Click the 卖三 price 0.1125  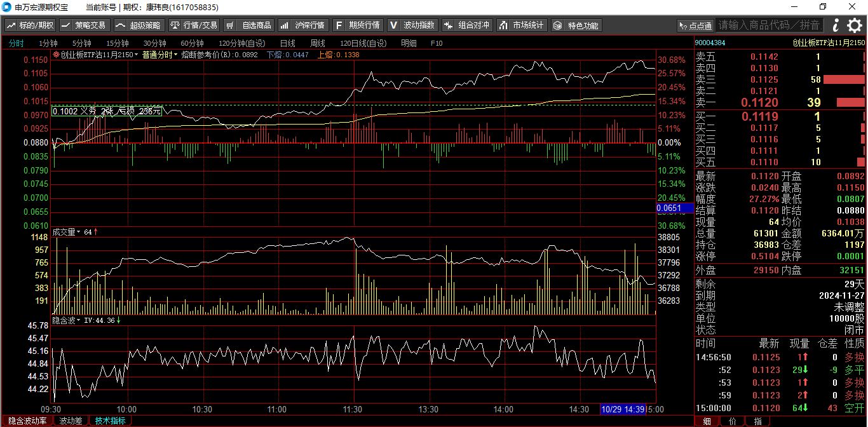click(x=764, y=79)
